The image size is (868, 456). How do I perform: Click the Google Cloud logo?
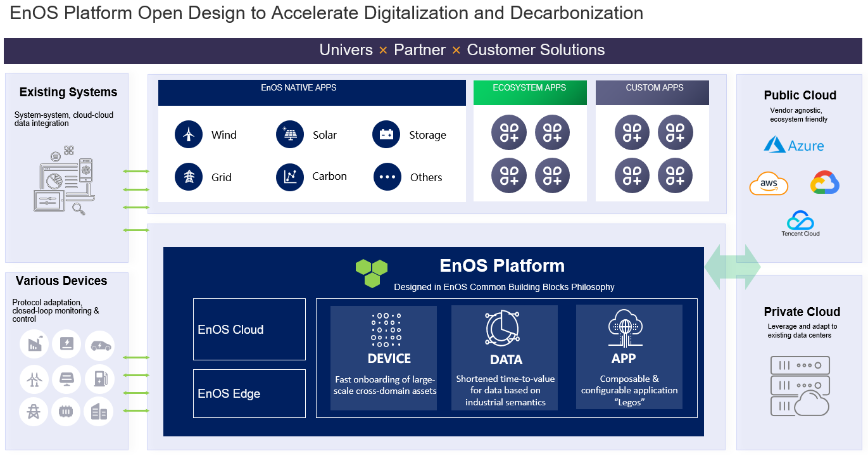pyautogui.click(x=824, y=182)
